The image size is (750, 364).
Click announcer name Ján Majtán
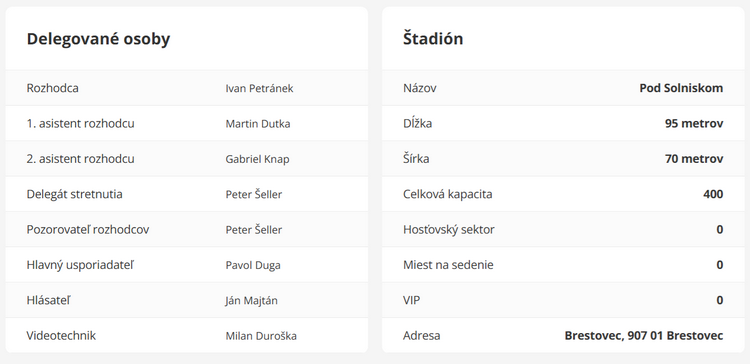point(252,301)
